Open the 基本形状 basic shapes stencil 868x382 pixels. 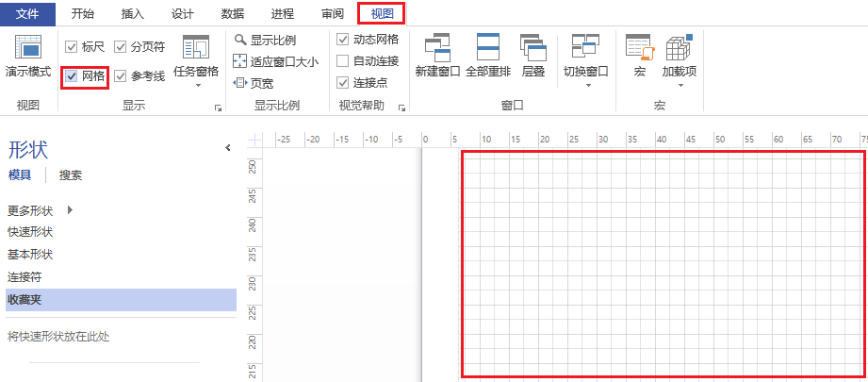point(30,255)
